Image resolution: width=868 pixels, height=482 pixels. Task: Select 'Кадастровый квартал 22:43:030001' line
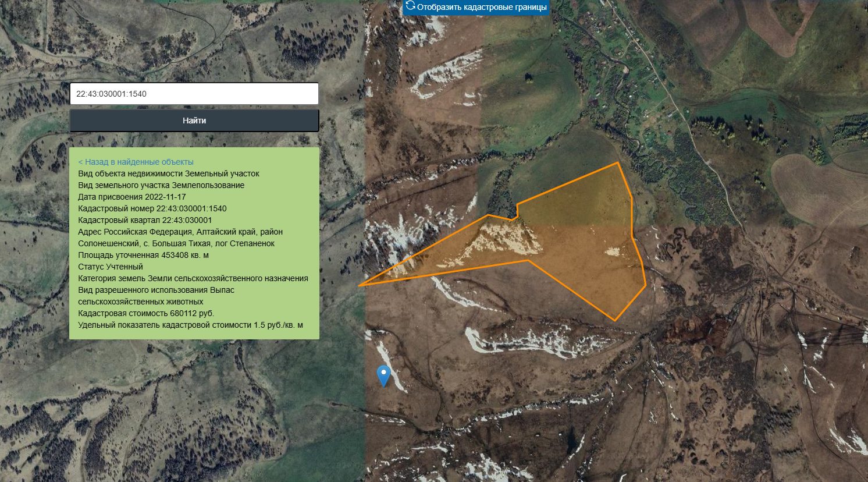[145, 220]
